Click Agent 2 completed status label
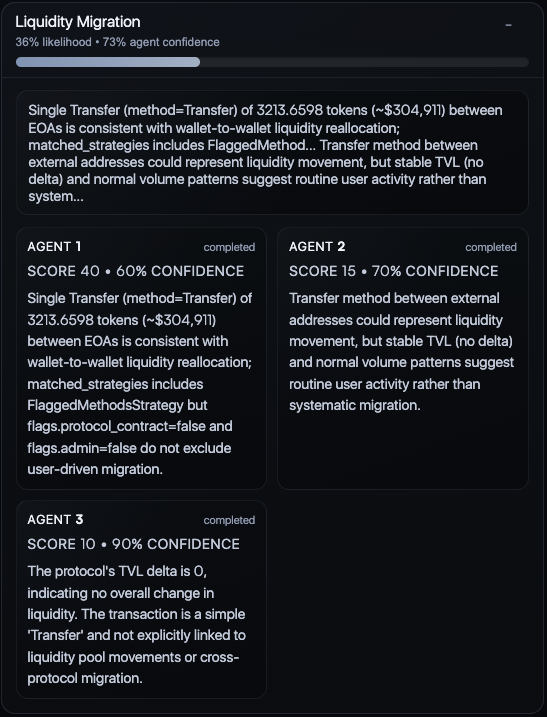 491,247
